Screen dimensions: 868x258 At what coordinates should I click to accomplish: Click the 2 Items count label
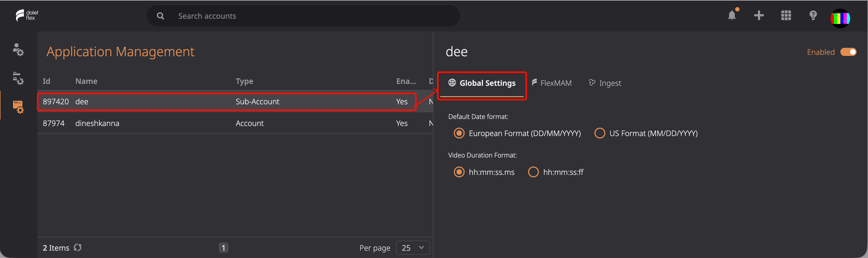pos(56,248)
